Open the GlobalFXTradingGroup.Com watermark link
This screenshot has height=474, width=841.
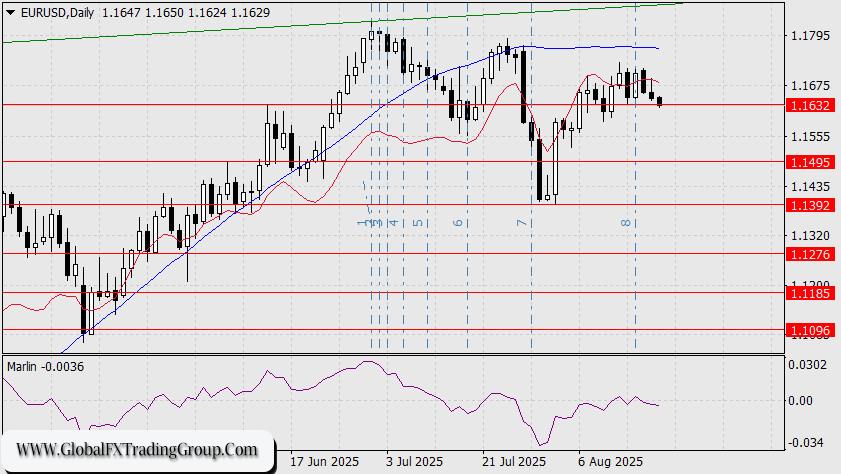137,449
